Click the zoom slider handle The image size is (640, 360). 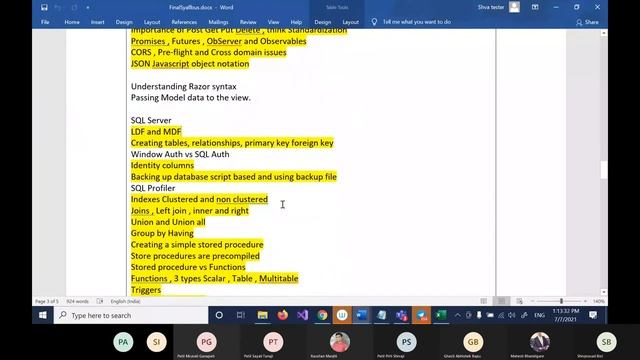click(x=561, y=301)
